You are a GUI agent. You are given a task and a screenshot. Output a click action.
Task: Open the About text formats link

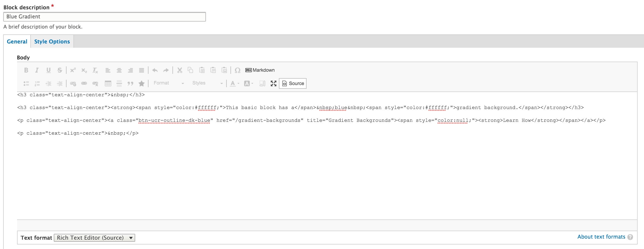point(601,237)
